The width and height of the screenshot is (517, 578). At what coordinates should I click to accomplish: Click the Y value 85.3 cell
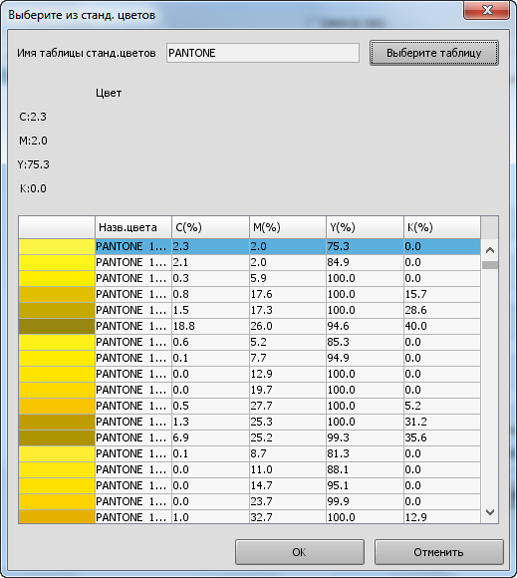(x=365, y=342)
